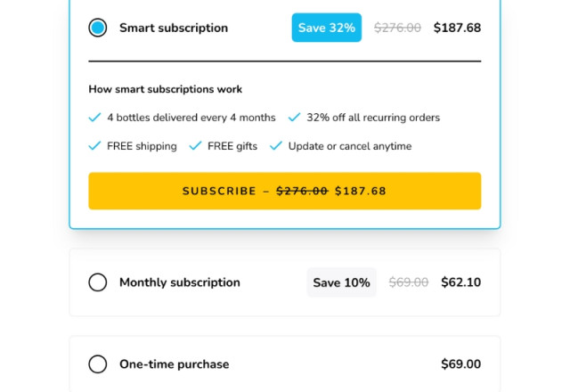Click the crossed-out $69.00 monthly price
This screenshot has width=570, height=392.
[x=409, y=282]
